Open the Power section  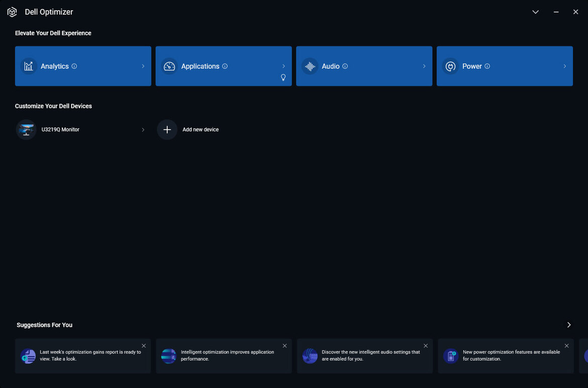(x=505, y=66)
